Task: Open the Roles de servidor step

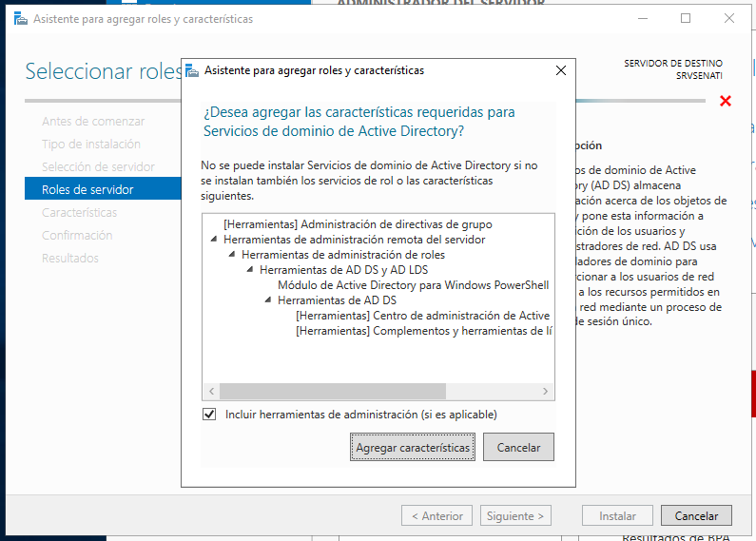Action: tap(103, 189)
